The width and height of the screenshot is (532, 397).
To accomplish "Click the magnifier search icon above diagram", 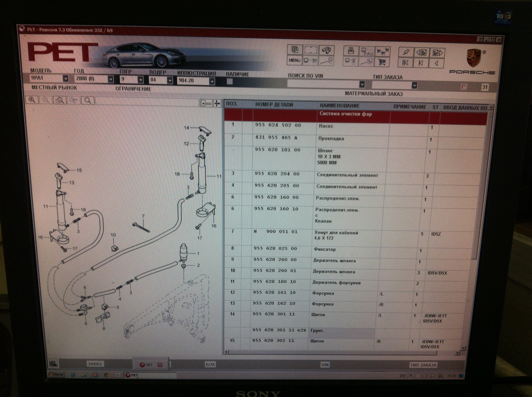I will (x=88, y=100).
